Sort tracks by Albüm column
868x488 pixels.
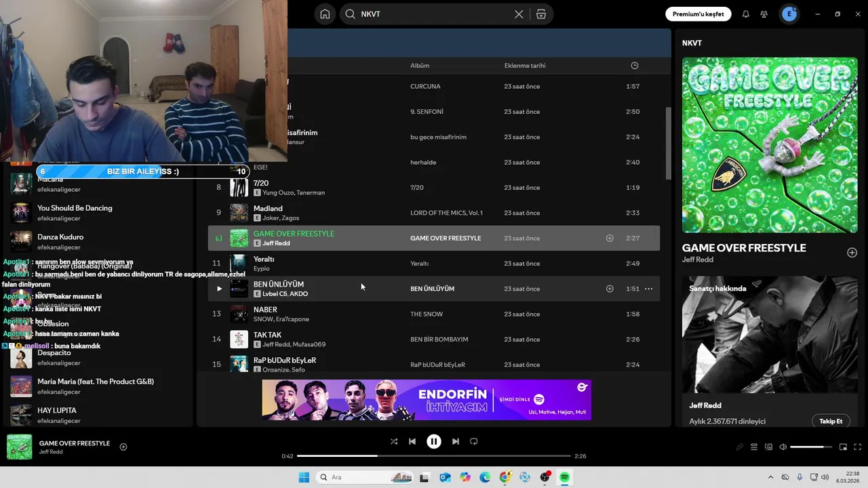(x=420, y=66)
